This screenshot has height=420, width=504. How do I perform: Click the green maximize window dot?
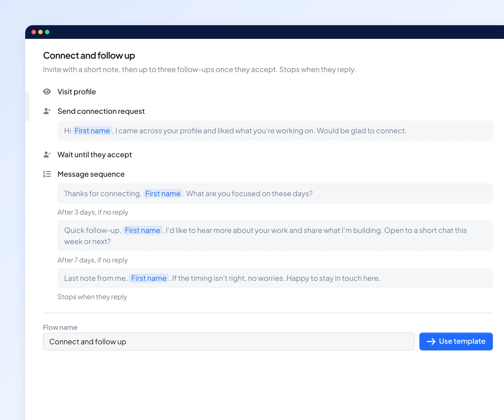47,32
